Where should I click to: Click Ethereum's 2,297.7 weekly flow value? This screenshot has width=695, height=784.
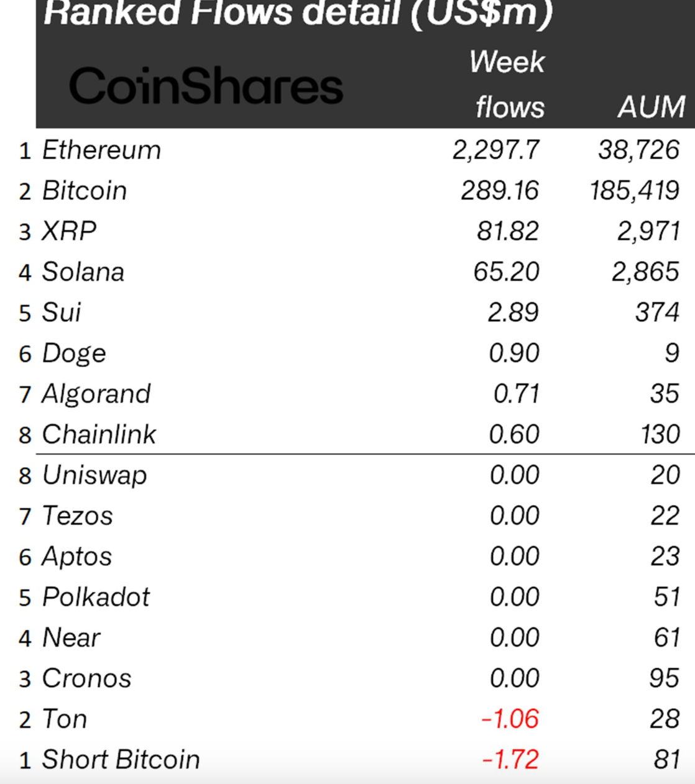[x=495, y=150]
